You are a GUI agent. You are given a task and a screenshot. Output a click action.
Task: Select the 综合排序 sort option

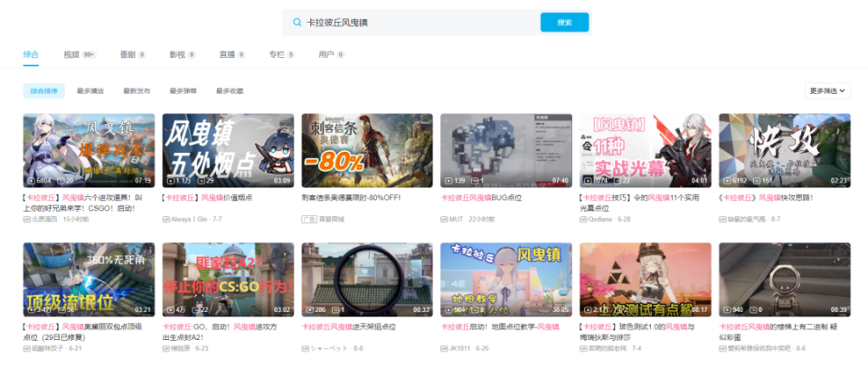point(43,90)
